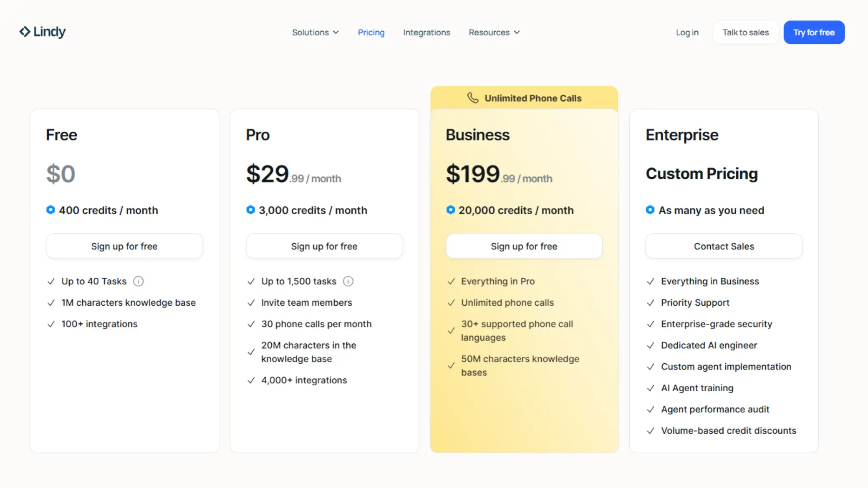Viewport: 868px width, 488px height.
Task: Switch to the Pricing page
Action: (371, 32)
